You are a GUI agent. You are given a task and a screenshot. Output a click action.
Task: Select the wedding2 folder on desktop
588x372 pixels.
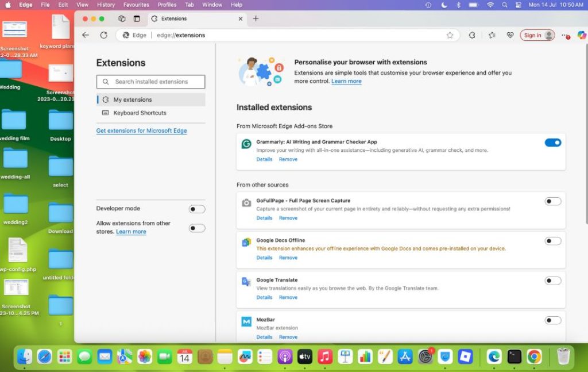[x=16, y=209]
